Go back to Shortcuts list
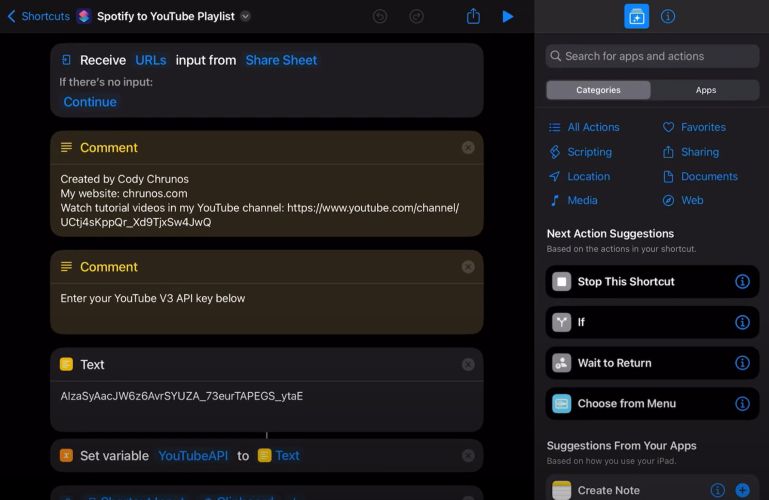769x500 pixels. pos(38,16)
